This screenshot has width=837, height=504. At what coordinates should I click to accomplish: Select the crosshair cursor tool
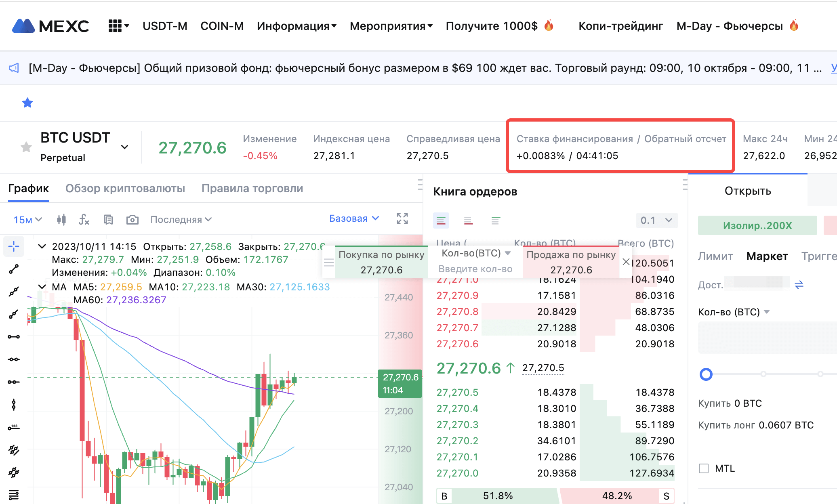14,246
